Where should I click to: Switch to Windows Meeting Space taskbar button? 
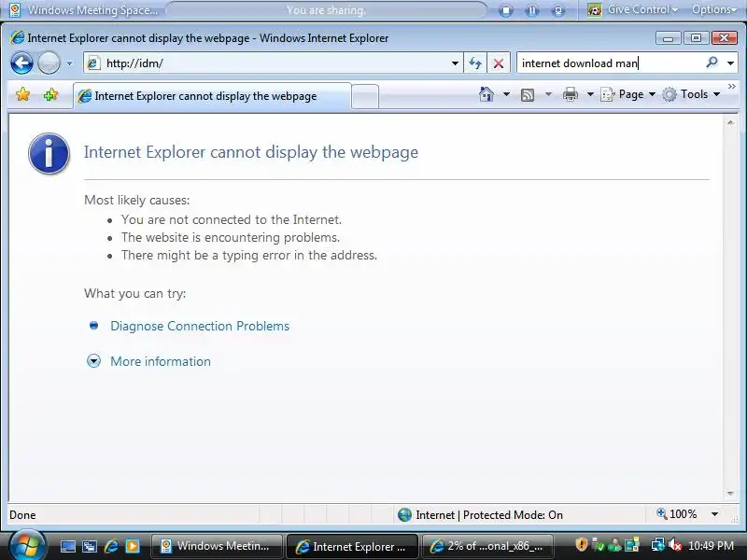(217, 546)
